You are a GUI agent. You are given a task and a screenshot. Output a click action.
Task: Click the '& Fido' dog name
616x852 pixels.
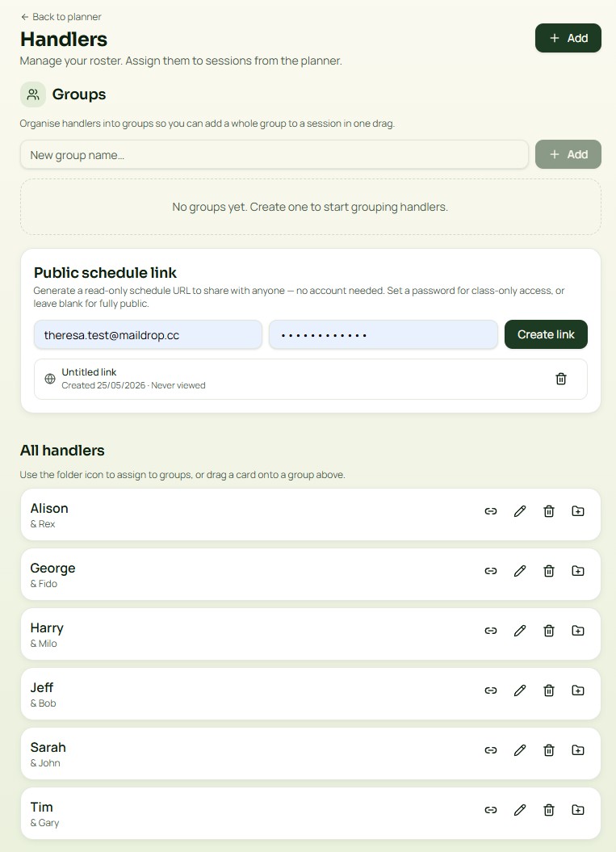pos(44,584)
